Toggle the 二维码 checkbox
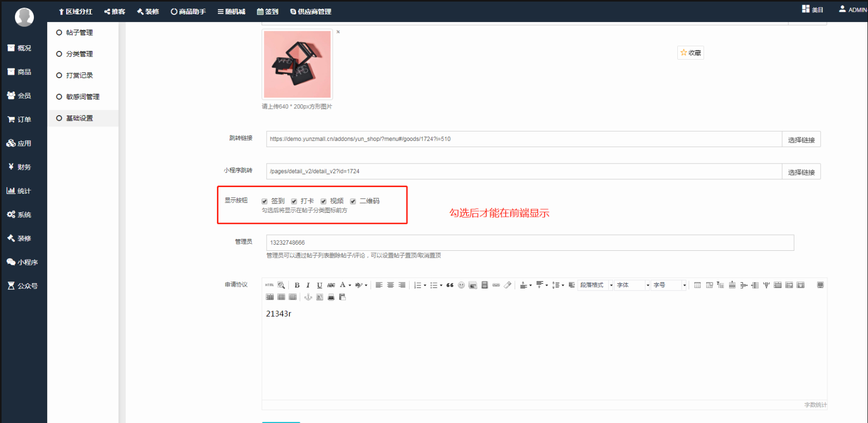The height and width of the screenshot is (423, 868). [353, 201]
